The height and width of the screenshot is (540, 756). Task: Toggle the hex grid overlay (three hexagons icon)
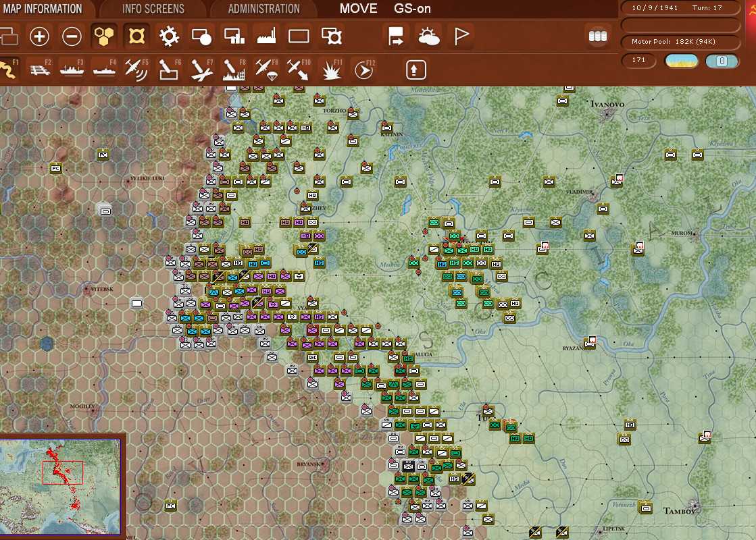(104, 36)
